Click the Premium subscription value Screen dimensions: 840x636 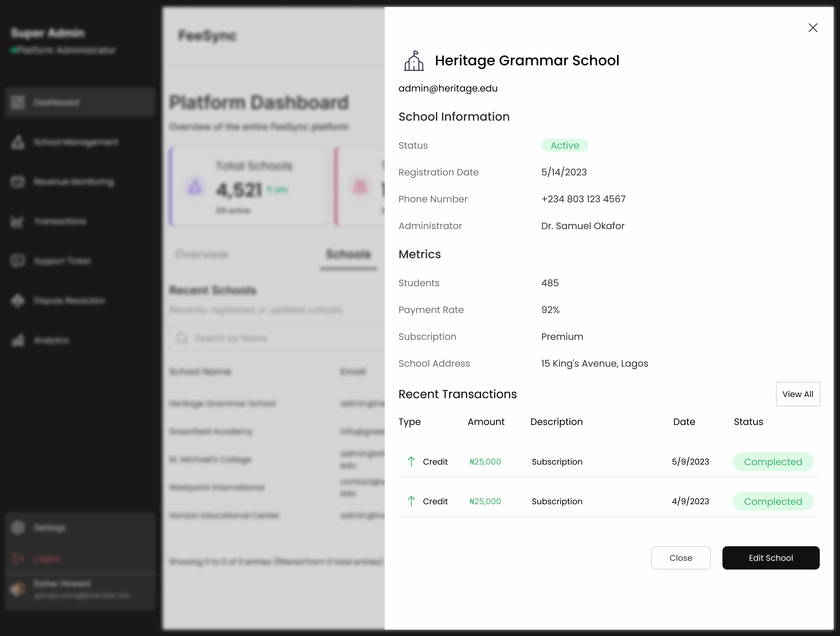tap(562, 337)
